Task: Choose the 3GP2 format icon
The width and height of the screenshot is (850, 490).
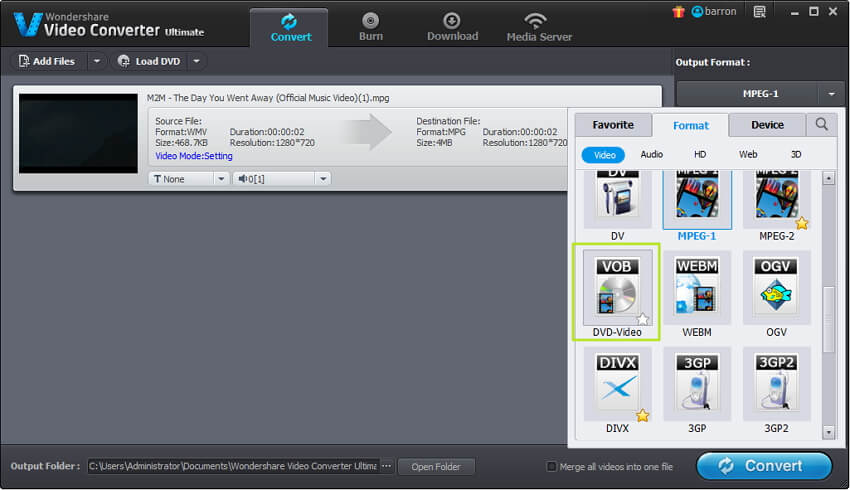Action: coord(777,384)
